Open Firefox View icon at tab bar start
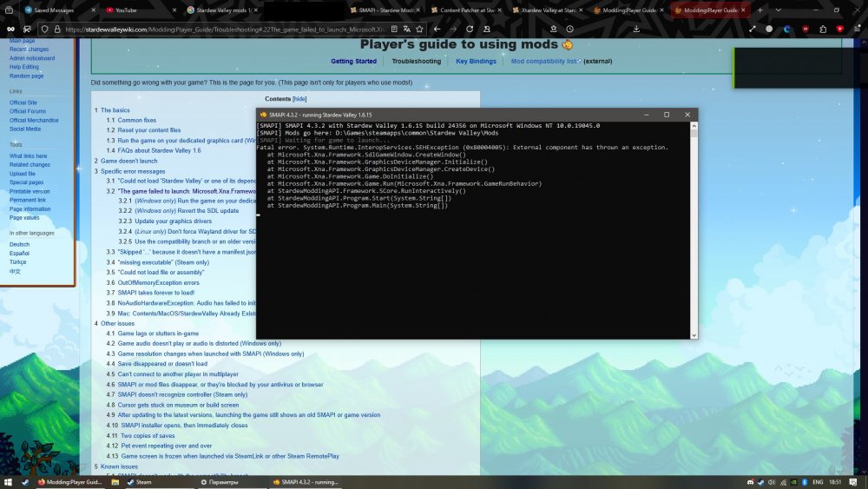 [9, 10]
